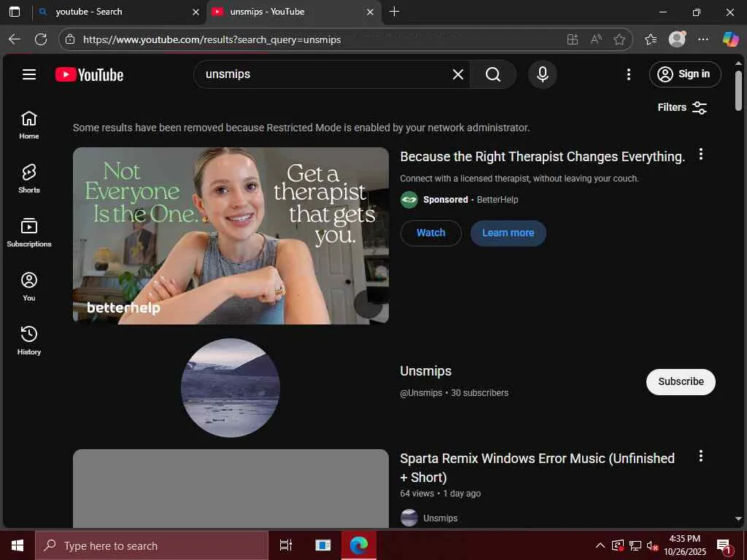Open the gray Sparta Remix video thumbnail
This screenshot has height=560, width=747.
pyautogui.click(x=231, y=488)
